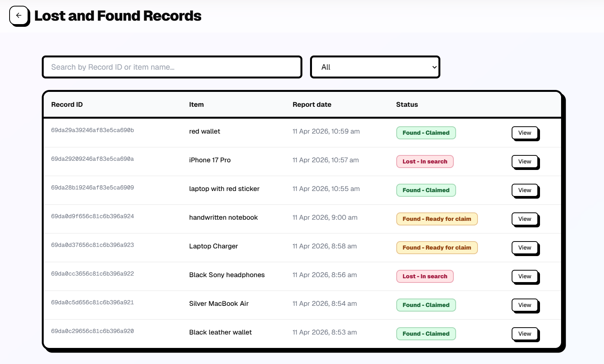
Task: Click the Status column header
Action: pos(407,104)
